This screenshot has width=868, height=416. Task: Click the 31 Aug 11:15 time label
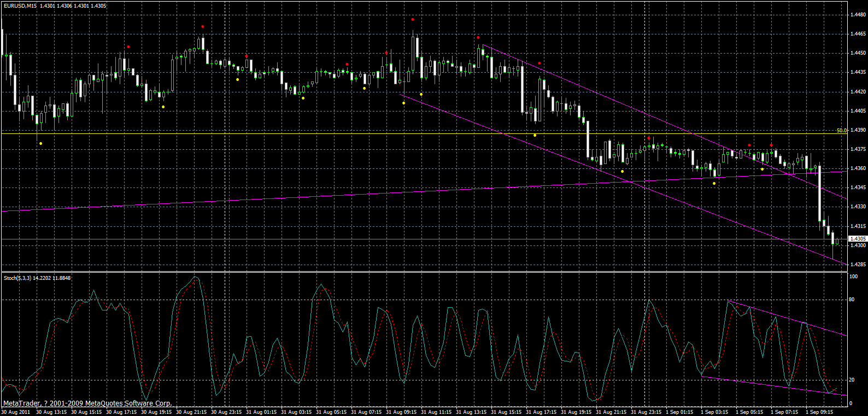436,412
